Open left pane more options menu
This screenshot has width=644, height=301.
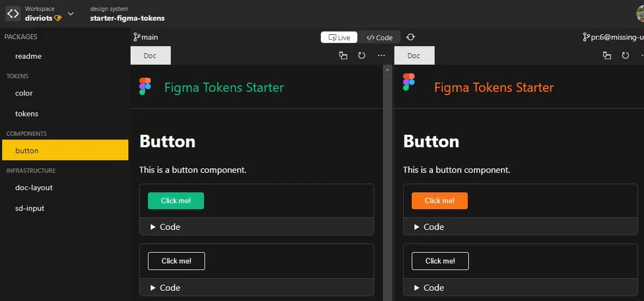[381, 55]
